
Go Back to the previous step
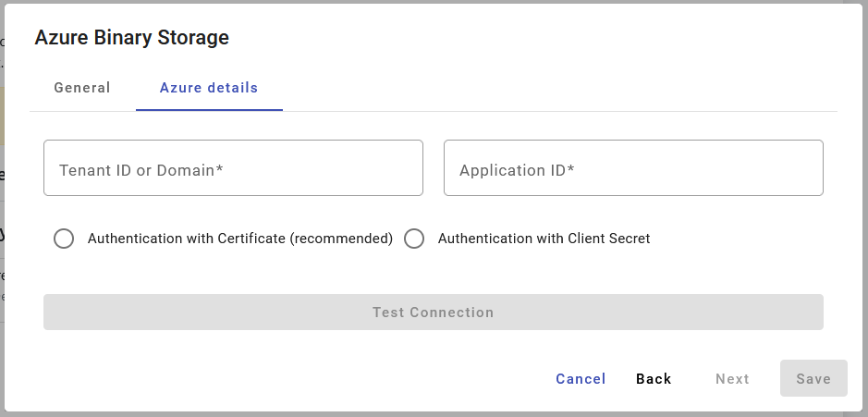tap(654, 379)
